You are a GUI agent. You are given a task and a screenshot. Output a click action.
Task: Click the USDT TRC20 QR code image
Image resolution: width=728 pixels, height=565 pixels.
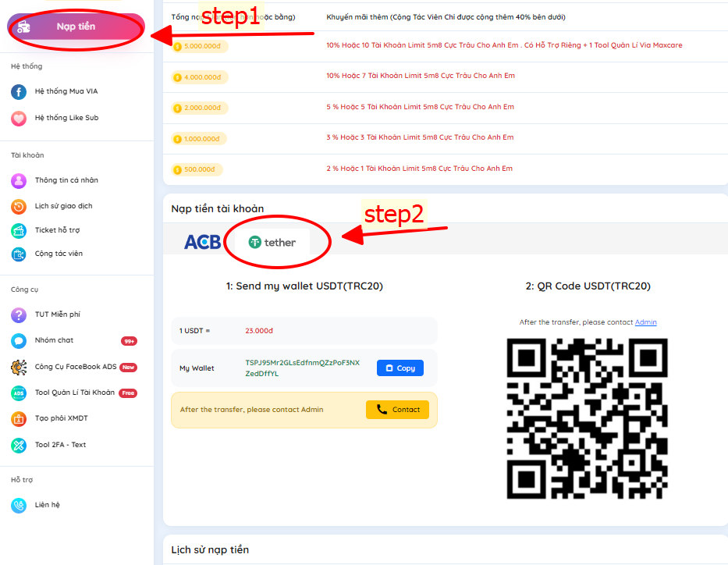pyautogui.click(x=588, y=419)
